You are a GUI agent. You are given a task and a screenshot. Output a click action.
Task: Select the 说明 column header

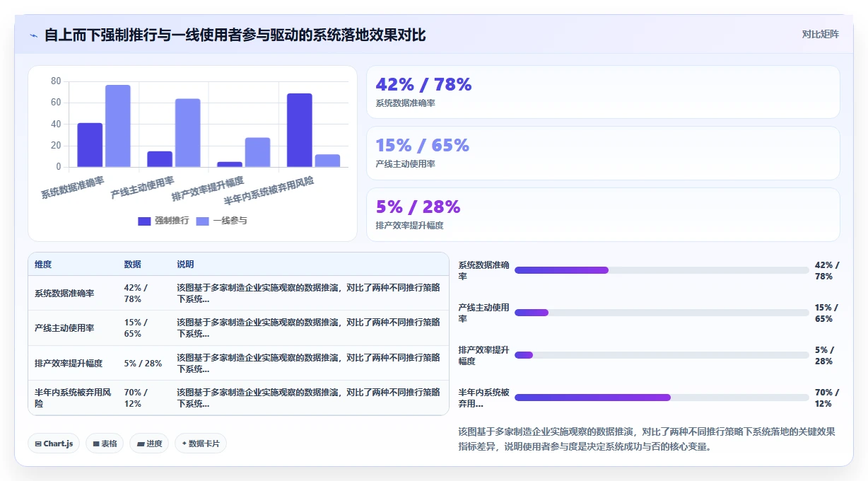(x=185, y=265)
